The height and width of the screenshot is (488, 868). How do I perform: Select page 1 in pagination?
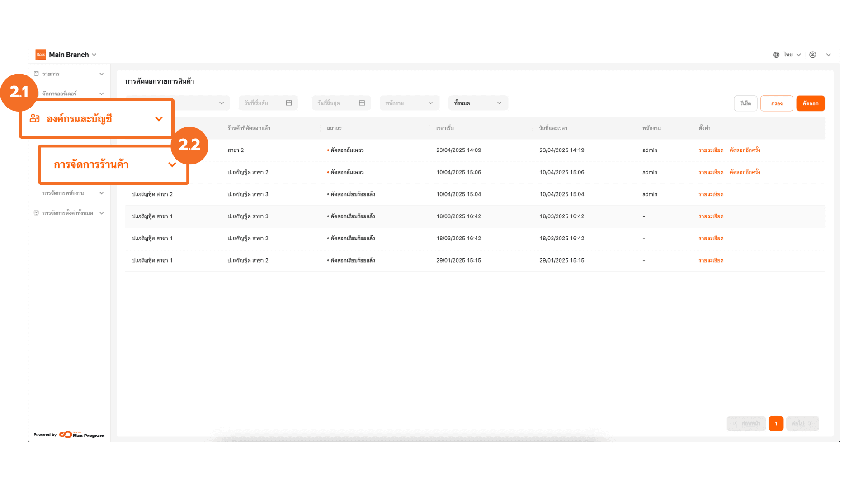pyautogui.click(x=776, y=423)
